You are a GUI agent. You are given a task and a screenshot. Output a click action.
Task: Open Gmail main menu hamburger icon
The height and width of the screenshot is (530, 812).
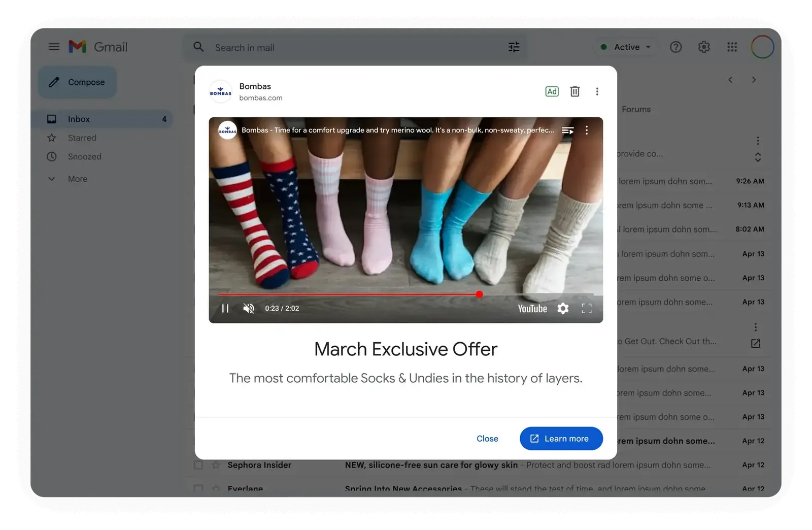click(x=54, y=47)
